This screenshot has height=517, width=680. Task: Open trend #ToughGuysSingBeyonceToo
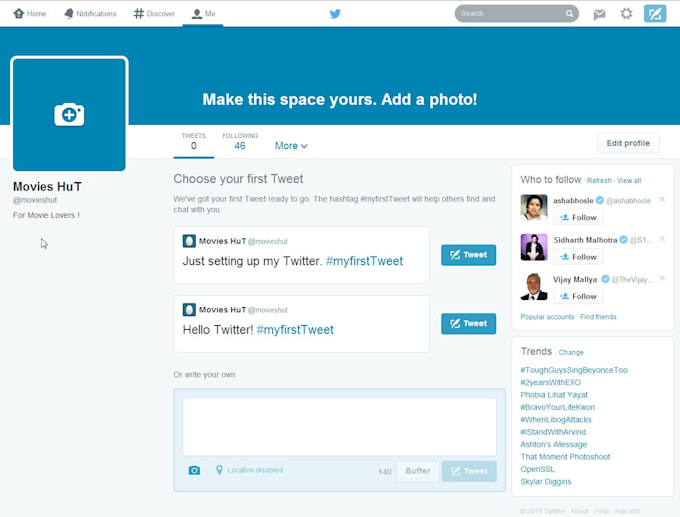click(x=574, y=370)
